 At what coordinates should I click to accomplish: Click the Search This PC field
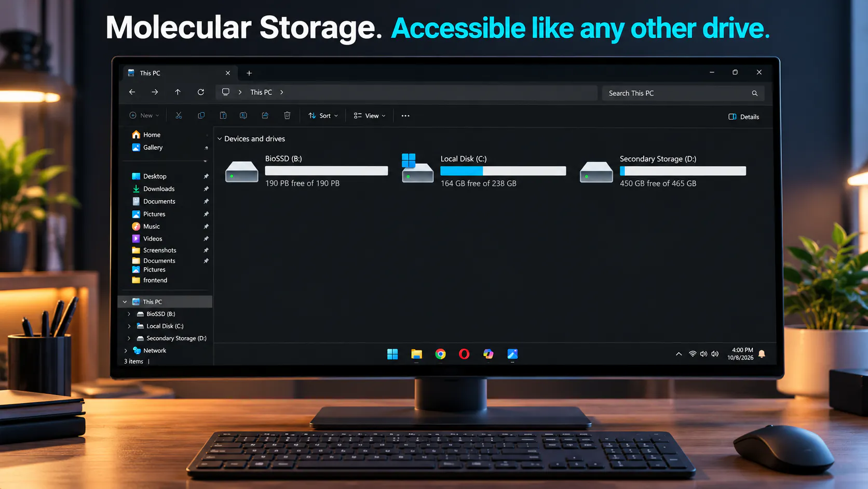(683, 93)
